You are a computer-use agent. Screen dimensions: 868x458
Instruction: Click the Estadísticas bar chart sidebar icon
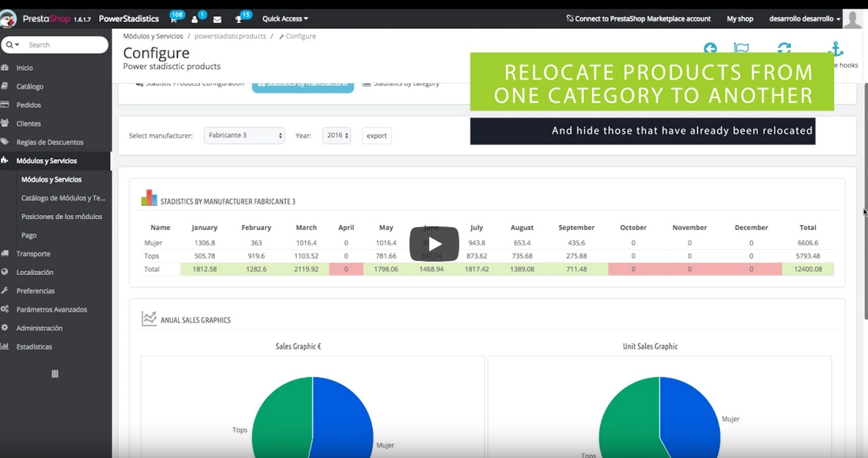(x=5, y=347)
